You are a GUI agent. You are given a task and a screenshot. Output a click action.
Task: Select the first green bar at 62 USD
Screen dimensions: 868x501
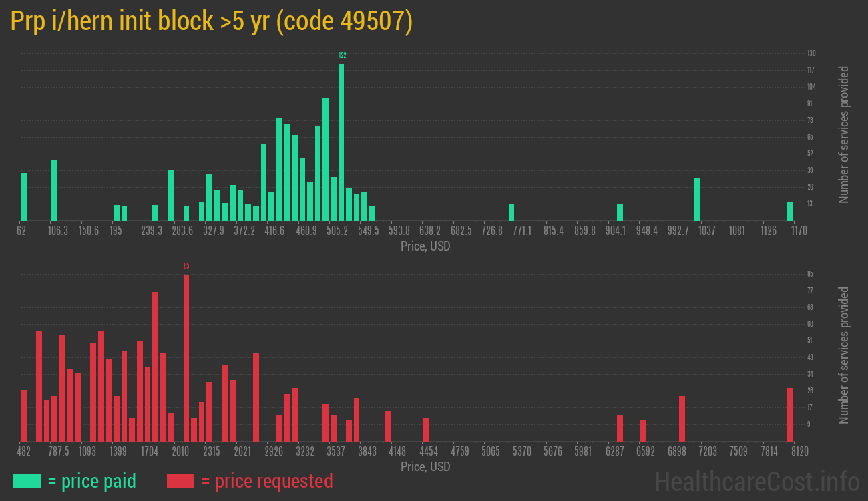coord(24,196)
